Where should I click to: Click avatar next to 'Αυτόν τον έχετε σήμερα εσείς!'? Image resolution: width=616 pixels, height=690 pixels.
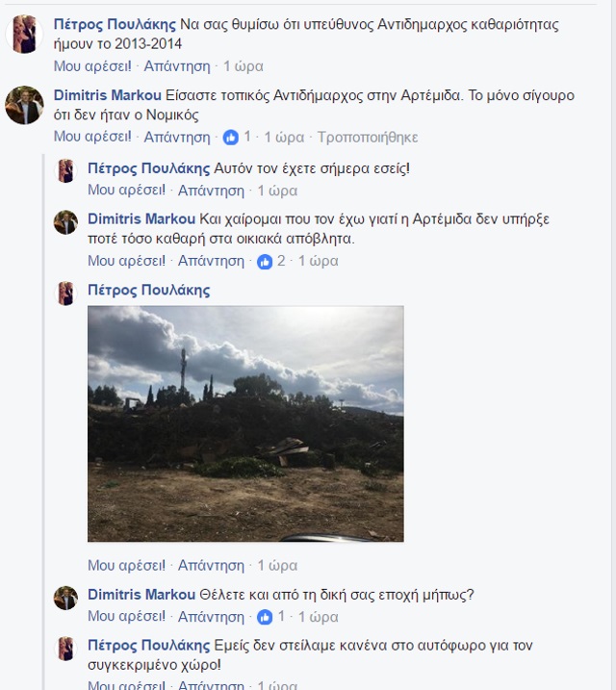click(65, 170)
